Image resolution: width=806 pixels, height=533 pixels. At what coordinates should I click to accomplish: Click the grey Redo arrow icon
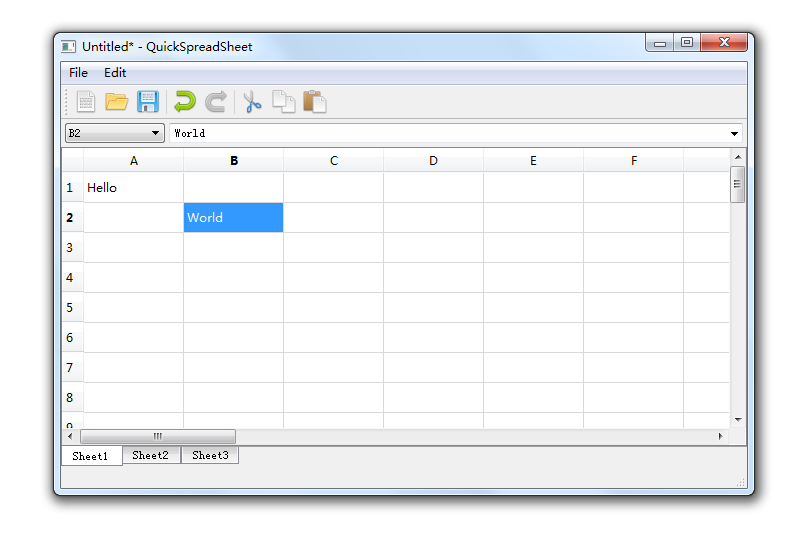(x=216, y=101)
